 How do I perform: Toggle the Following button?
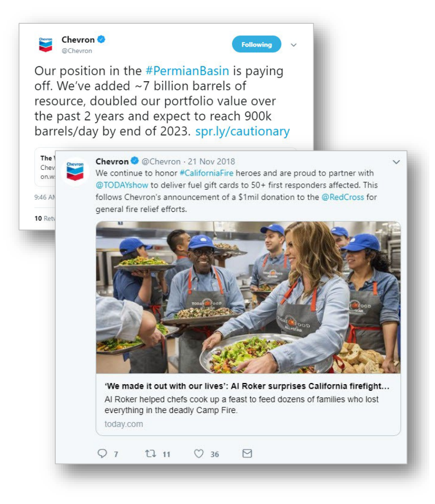[x=256, y=44]
